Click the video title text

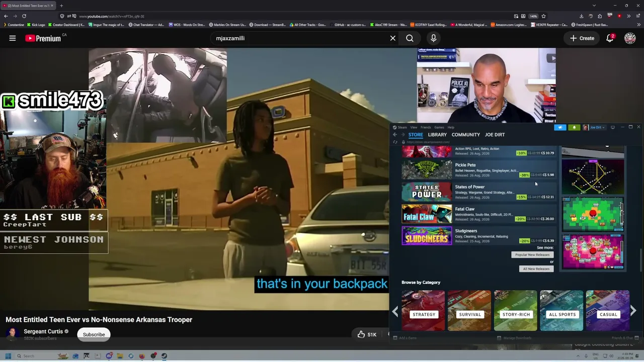pos(99,320)
